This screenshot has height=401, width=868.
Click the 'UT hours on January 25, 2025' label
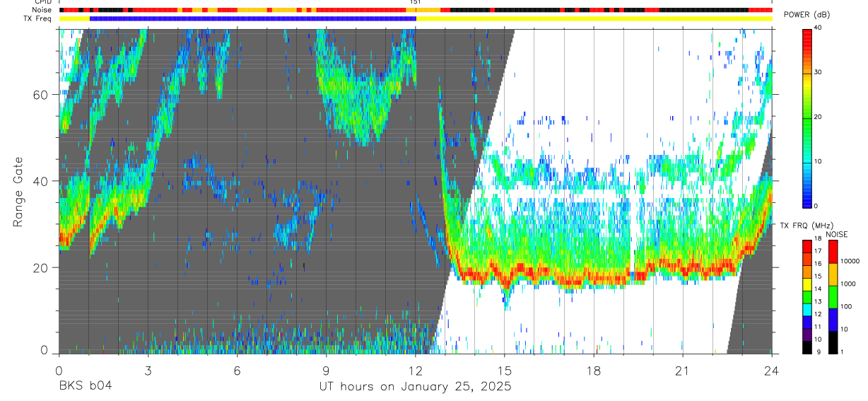tap(415, 387)
